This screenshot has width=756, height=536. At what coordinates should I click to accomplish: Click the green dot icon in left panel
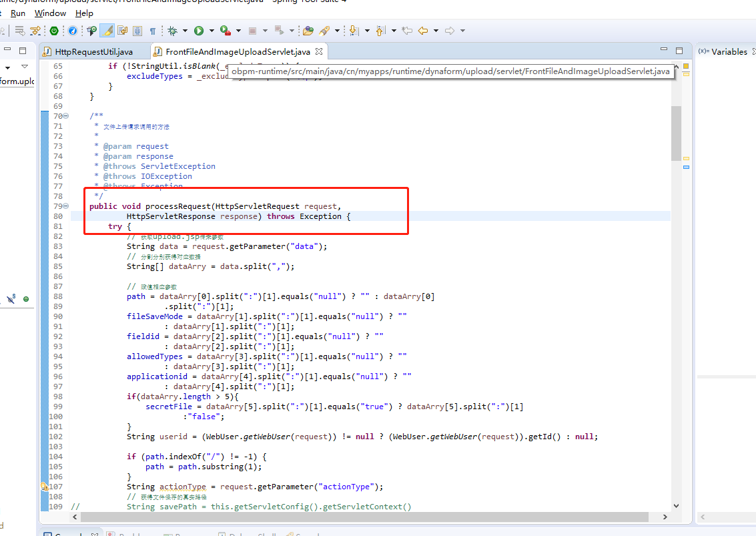pyautogui.click(x=26, y=299)
